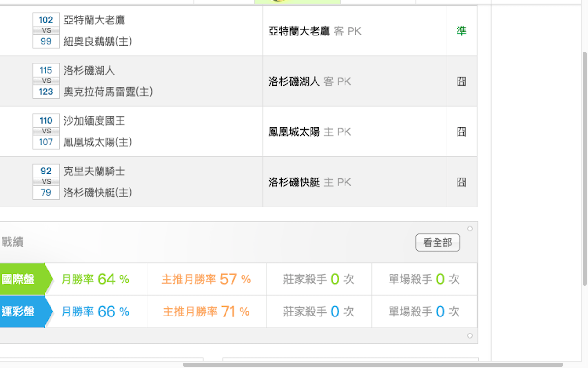Click the 囧 result in the 洛杉磯湖人 row
This screenshot has height=368, width=588.
click(x=461, y=81)
